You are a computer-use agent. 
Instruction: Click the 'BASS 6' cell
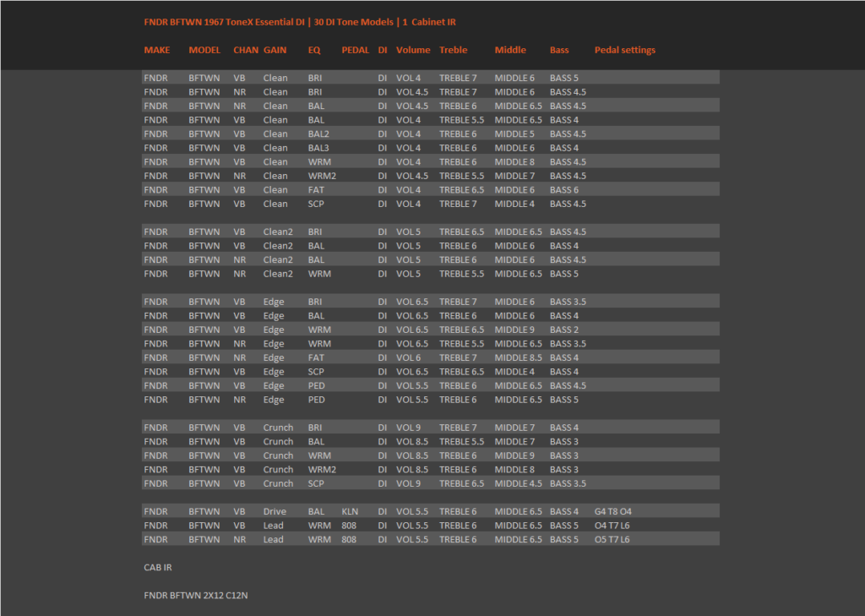[563, 190]
